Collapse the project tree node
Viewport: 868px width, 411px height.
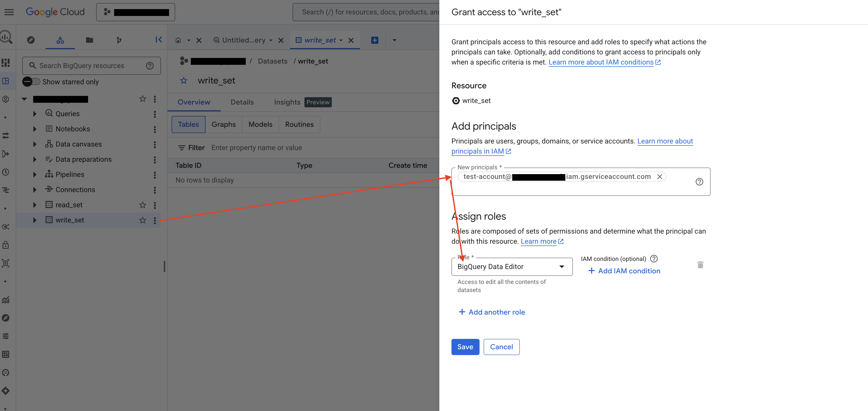[24, 99]
